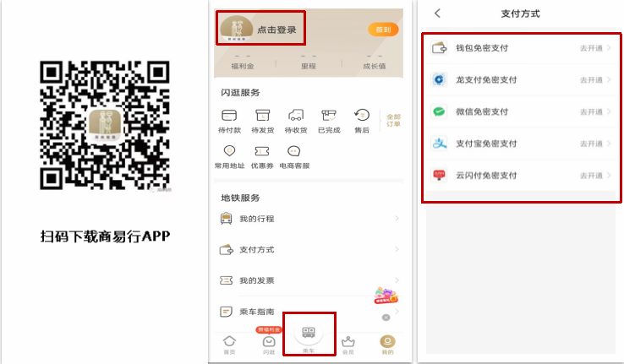
Task: Open the 云闪付免密支付 label text
Action: pyautogui.click(x=486, y=176)
